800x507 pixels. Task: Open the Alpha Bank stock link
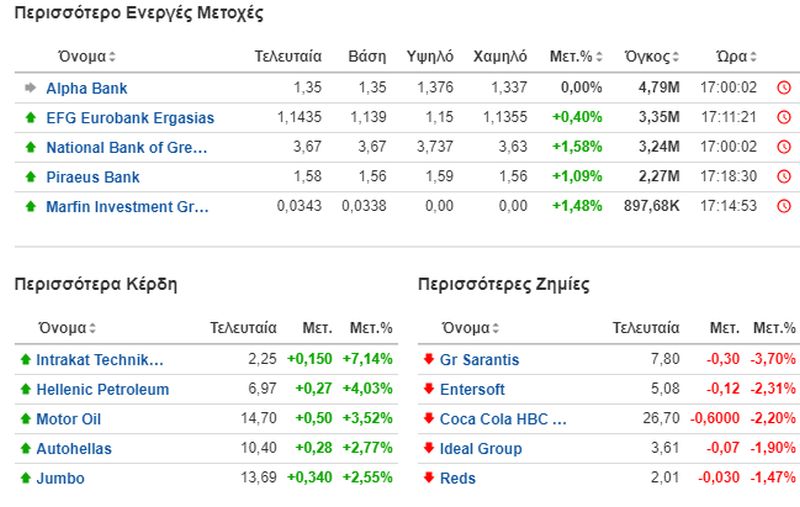[87, 88]
